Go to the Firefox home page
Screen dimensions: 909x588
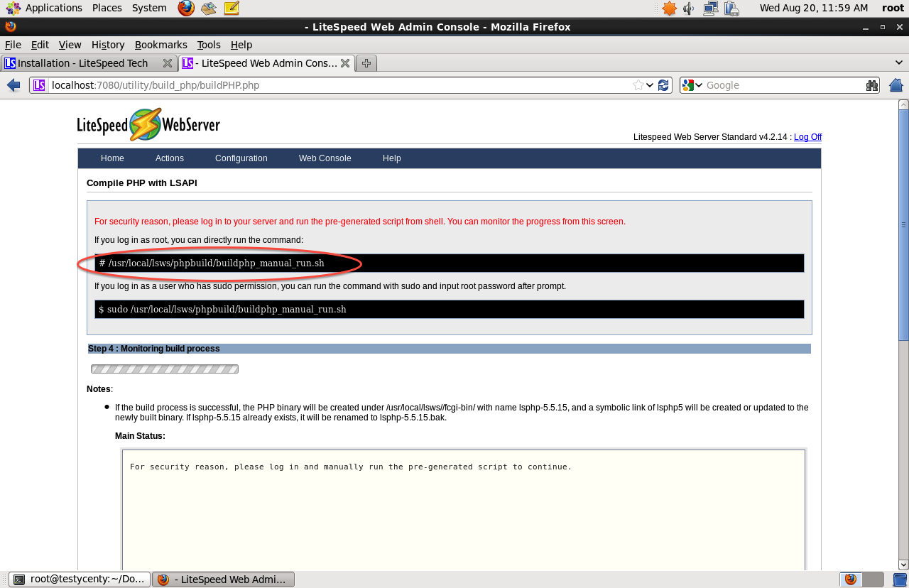(x=896, y=85)
